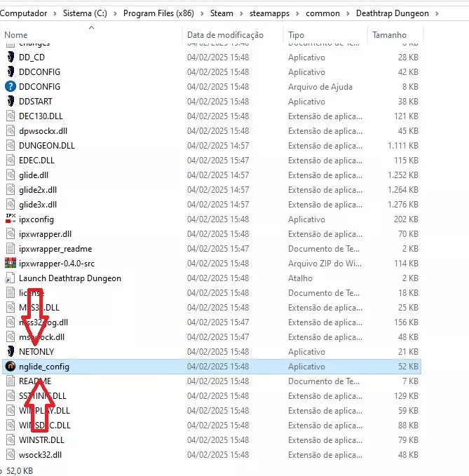Image resolution: width=469 pixels, height=476 pixels.
Task: Click the 1.276 KB size cell
Action: click(403, 205)
